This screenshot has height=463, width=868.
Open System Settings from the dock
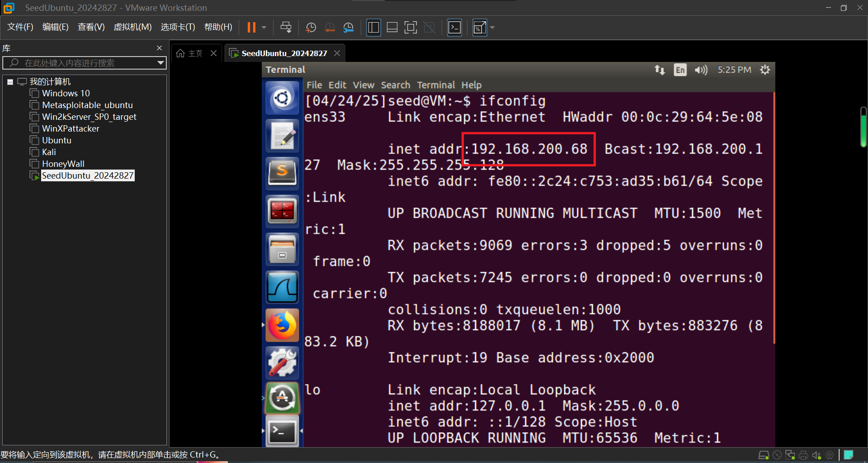pyautogui.click(x=282, y=363)
